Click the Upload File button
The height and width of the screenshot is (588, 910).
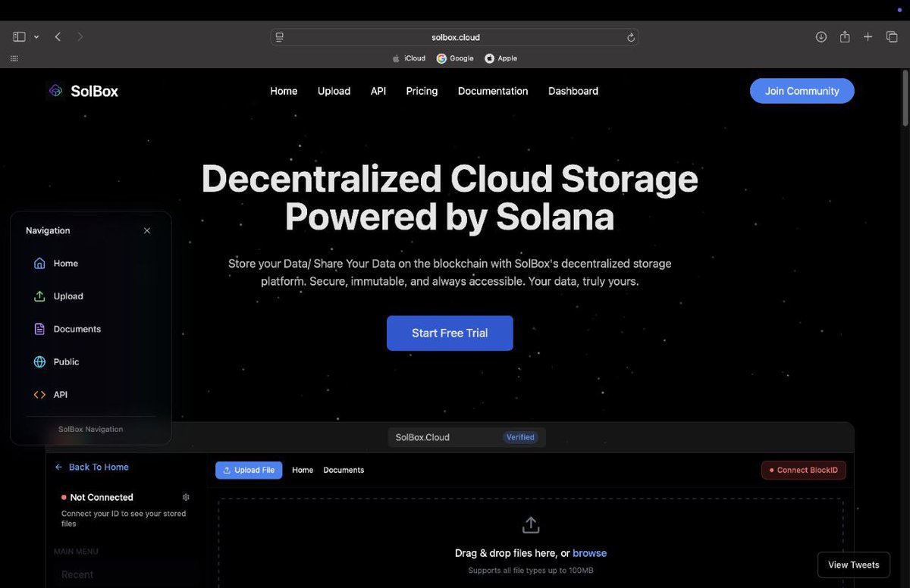coord(249,471)
